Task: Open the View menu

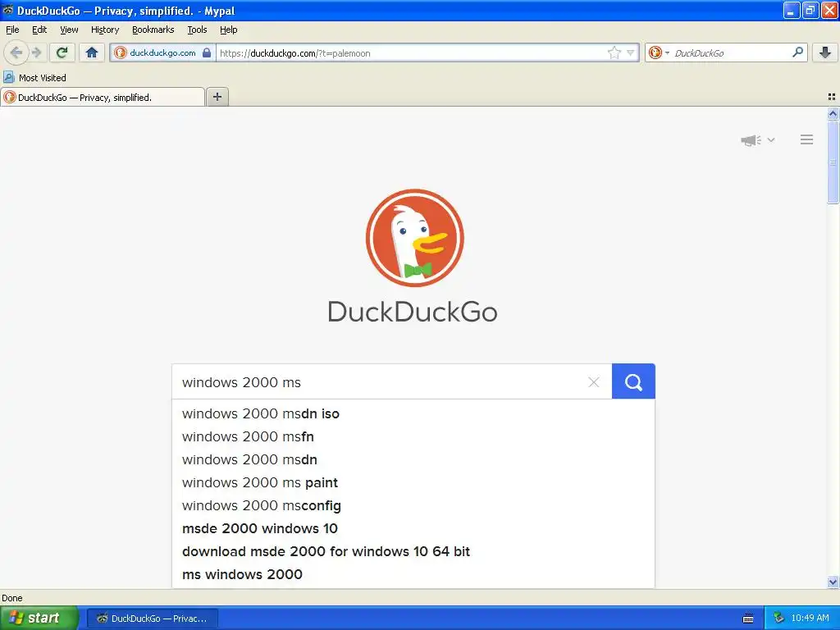Action: pos(69,30)
